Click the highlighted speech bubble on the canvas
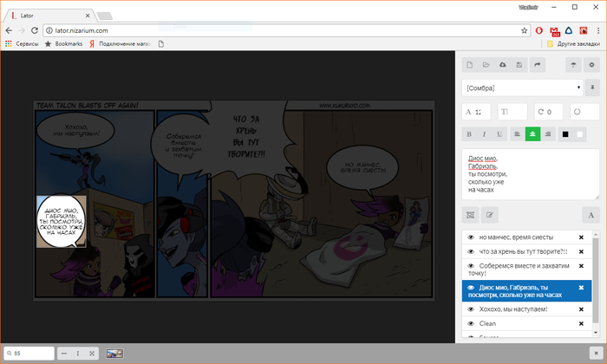This screenshot has width=607, height=364. 62,221
